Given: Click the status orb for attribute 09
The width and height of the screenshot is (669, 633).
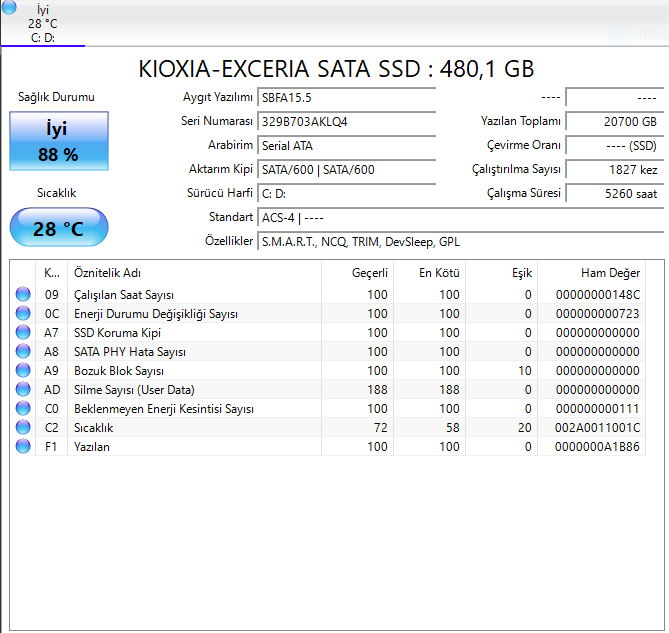Looking at the screenshot, I should [23, 294].
